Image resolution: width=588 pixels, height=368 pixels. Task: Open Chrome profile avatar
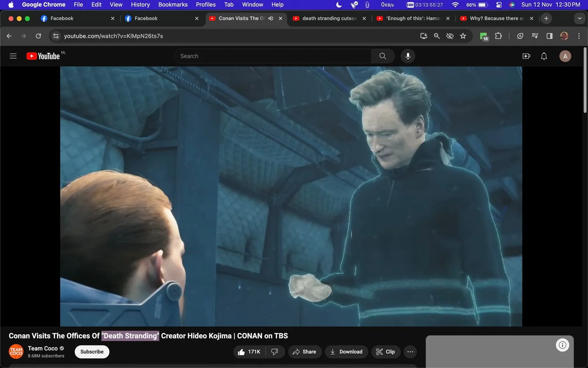tap(564, 36)
